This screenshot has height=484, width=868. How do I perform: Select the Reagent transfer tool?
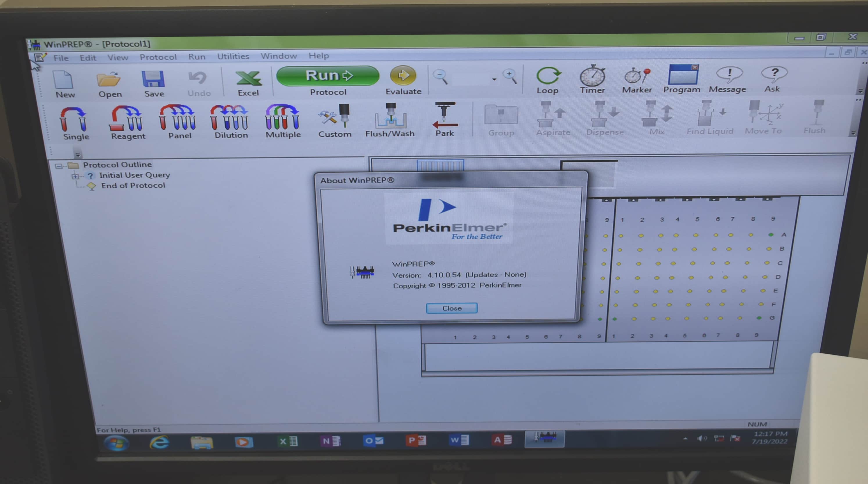(128, 123)
